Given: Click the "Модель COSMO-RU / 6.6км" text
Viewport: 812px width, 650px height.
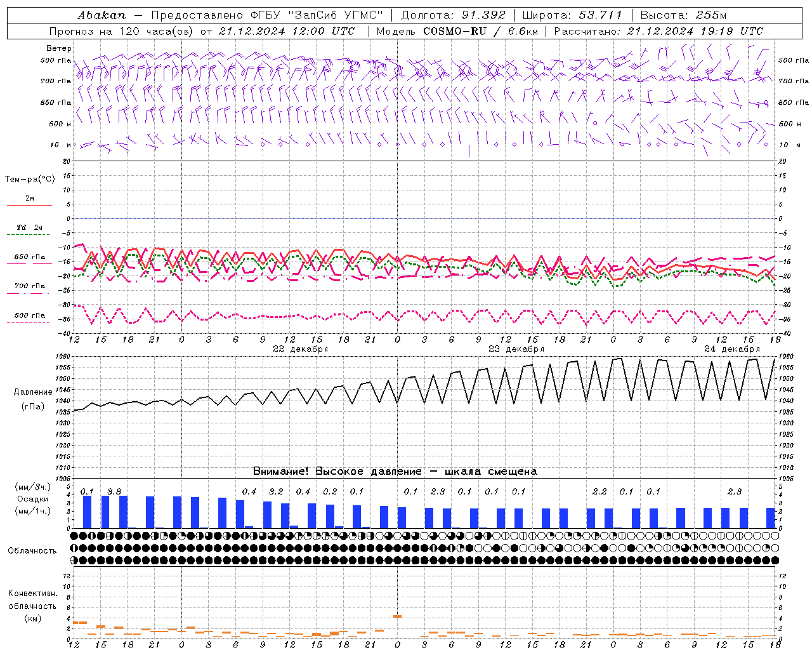Looking at the screenshot, I should pyautogui.click(x=457, y=31).
